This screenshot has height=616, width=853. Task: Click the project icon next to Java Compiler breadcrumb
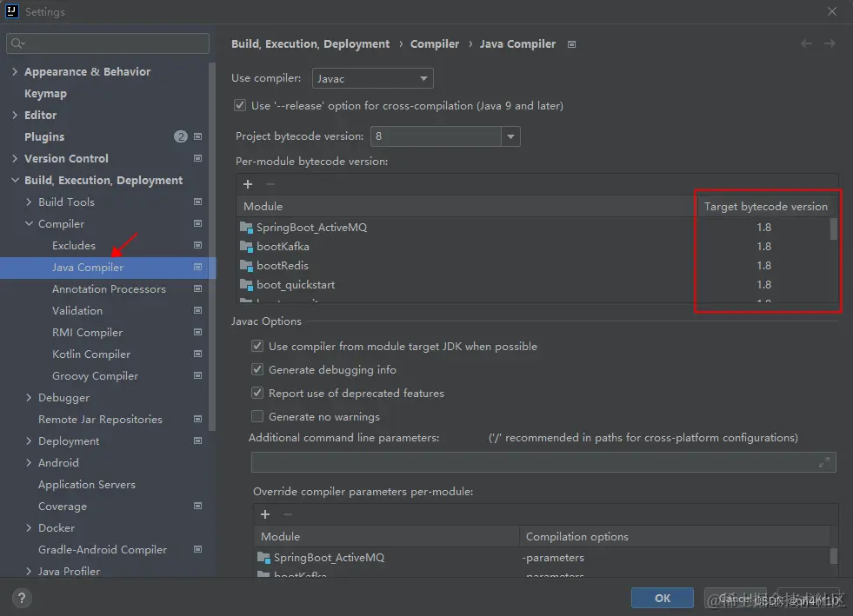571,44
